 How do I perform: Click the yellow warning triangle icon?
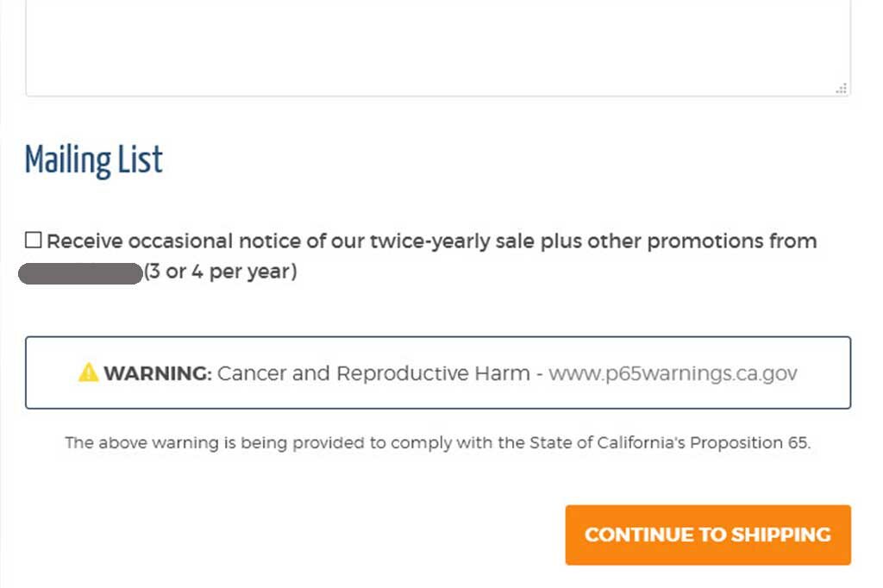point(89,372)
